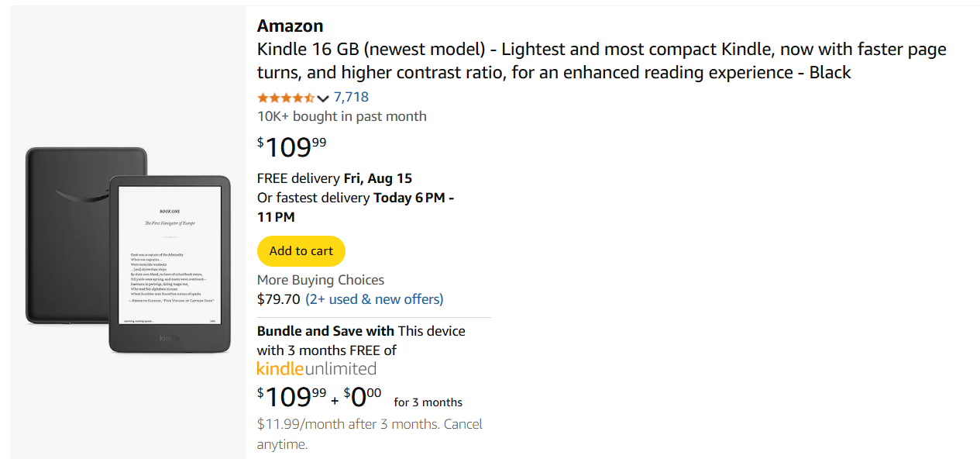Image resolution: width=980 pixels, height=459 pixels.
Task: Click the 10K+ bought in past month label
Action: click(341, 116)
